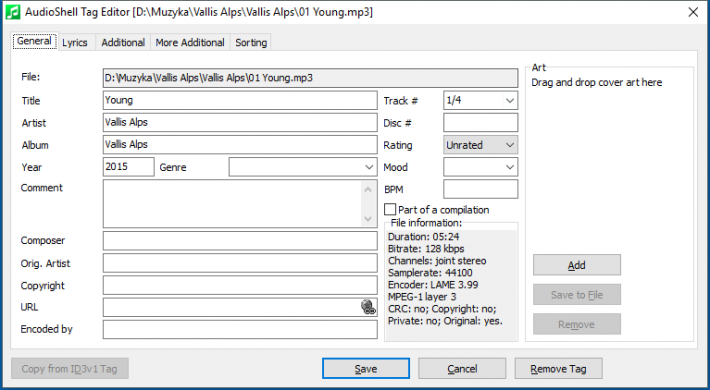Image resolution: width=710 pixels, height=390 pixels.
Task: Open the Track # dropdown
Action: 510,101
